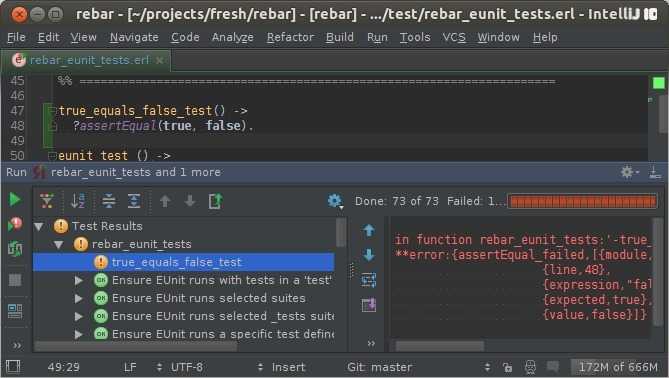Image resolution: width=669 pixels, height=378 pixels.
Task: Export test results icon
Action: click(215, 201)
